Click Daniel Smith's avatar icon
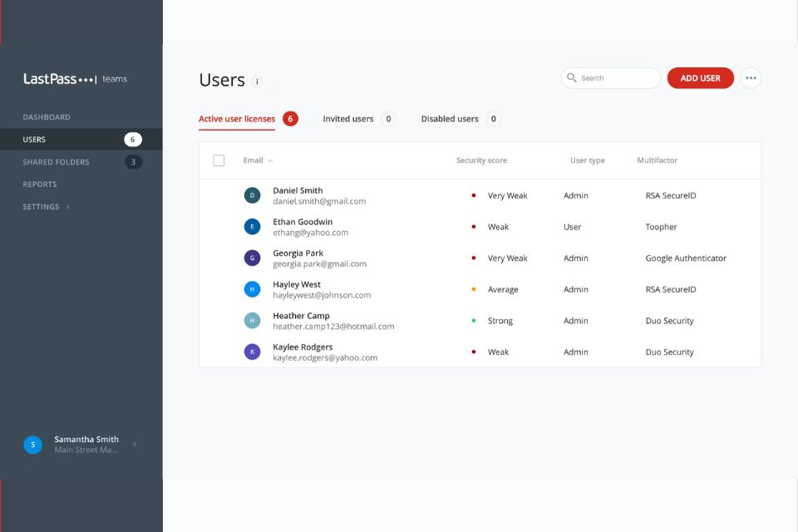This screenshot has width=798, height=532. pos(252,195)
